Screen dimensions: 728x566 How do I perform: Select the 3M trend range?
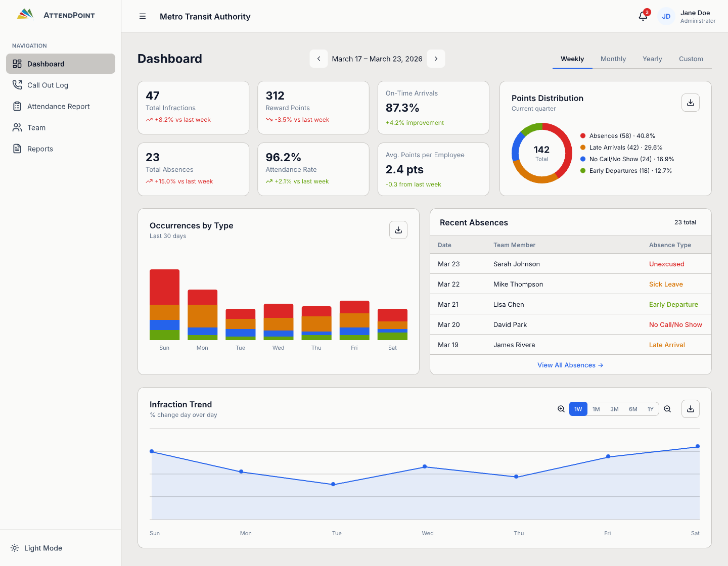pyautogui.click(x=614, y=409)
